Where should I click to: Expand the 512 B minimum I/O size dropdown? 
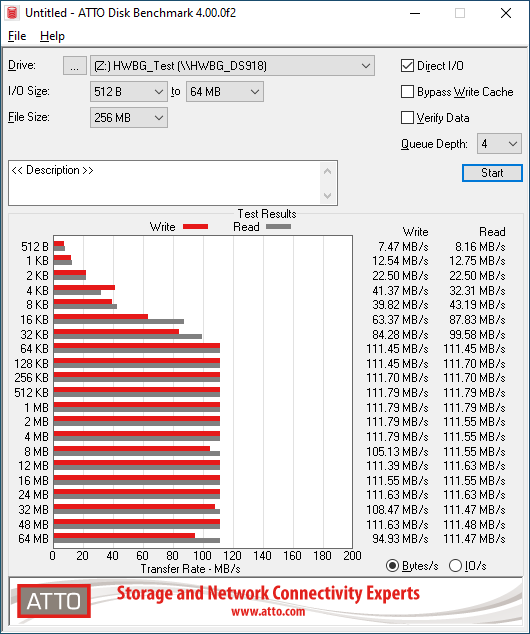129,92
